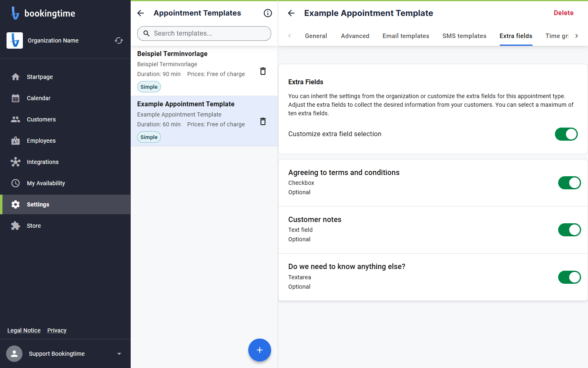Select the Extra fields tab
588x368 pixels.
[516, 36]
